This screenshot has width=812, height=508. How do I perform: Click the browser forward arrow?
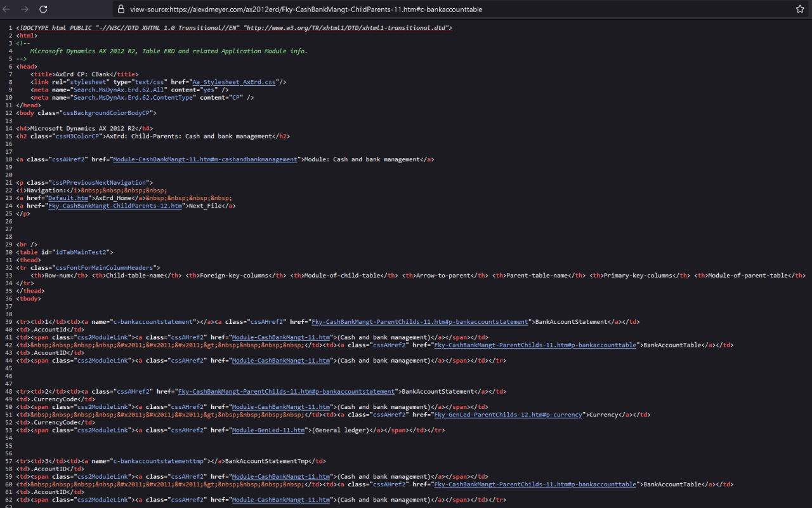tap(25, 10)
